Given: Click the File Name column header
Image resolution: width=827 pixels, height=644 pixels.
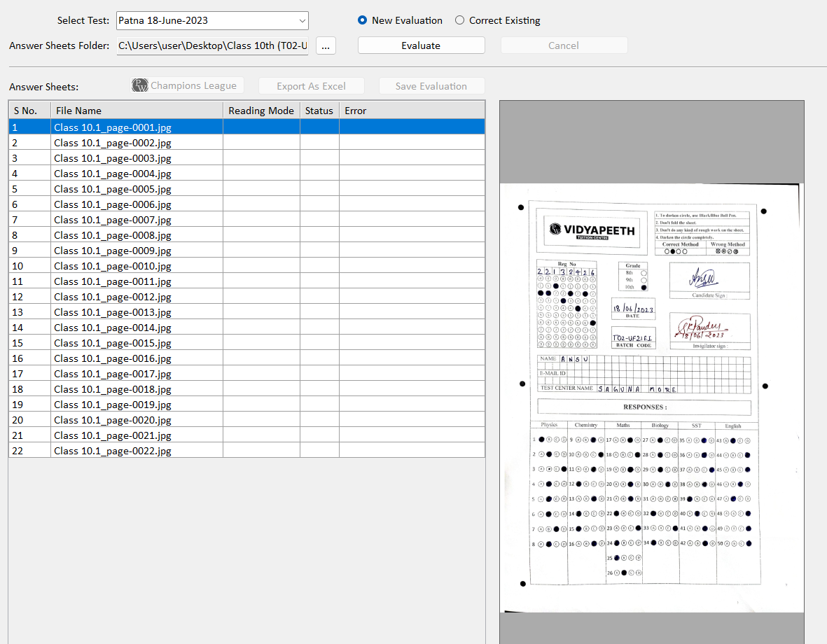Looking at the screenshot, I should pyautogui.click(x=137, y=111).
